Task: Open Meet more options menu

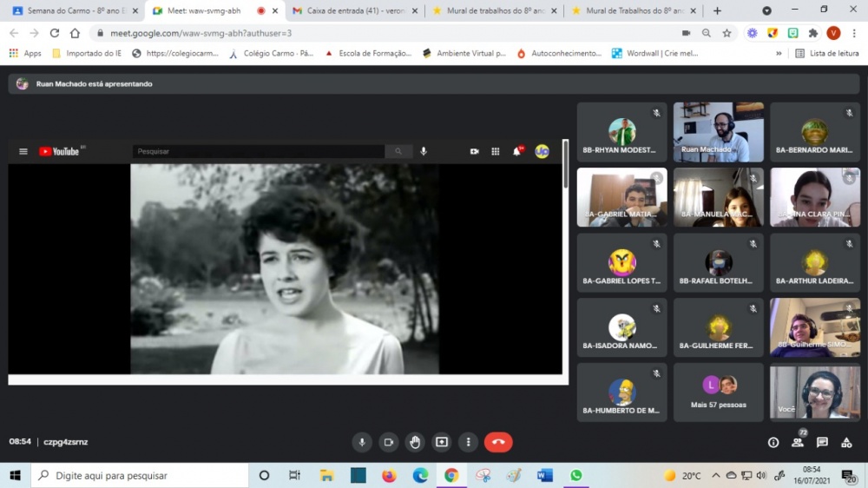Action: click(469, 442)
